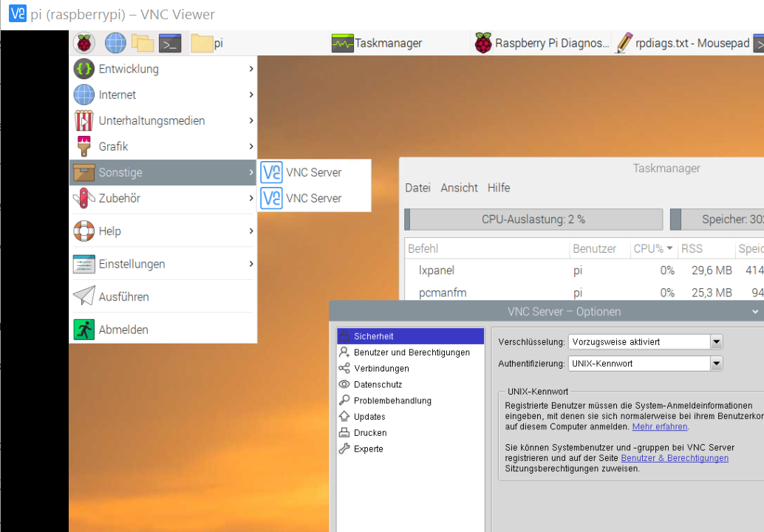The image size is (764, 532).
Task: Open Benutzer und Berechtigungen section
Action: tap(410, 352)
